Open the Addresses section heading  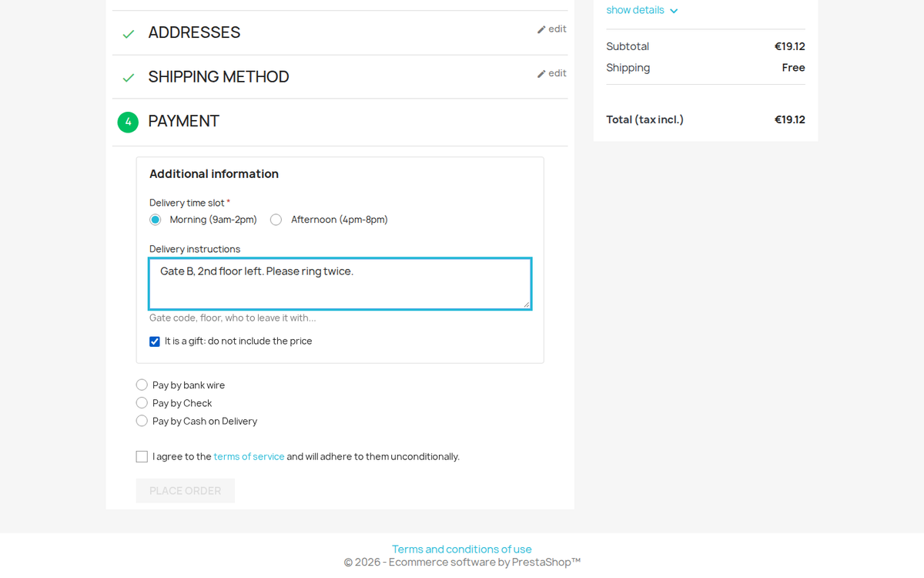tap(194, 32)
